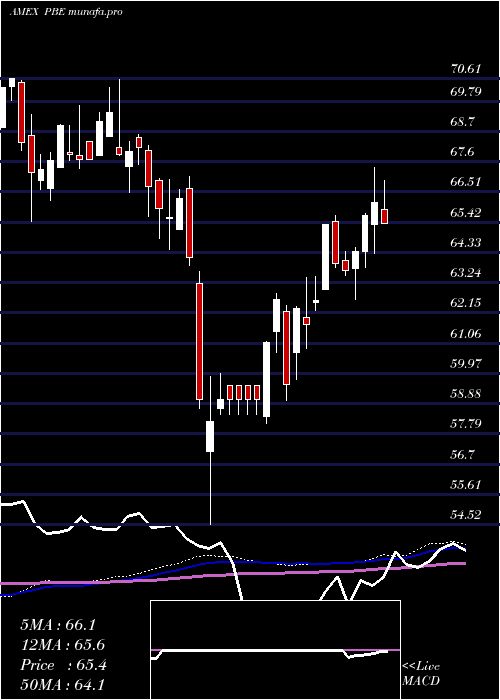Click the 67.6 price axis label
Screen dimensions: 500x700
[462, 152]
